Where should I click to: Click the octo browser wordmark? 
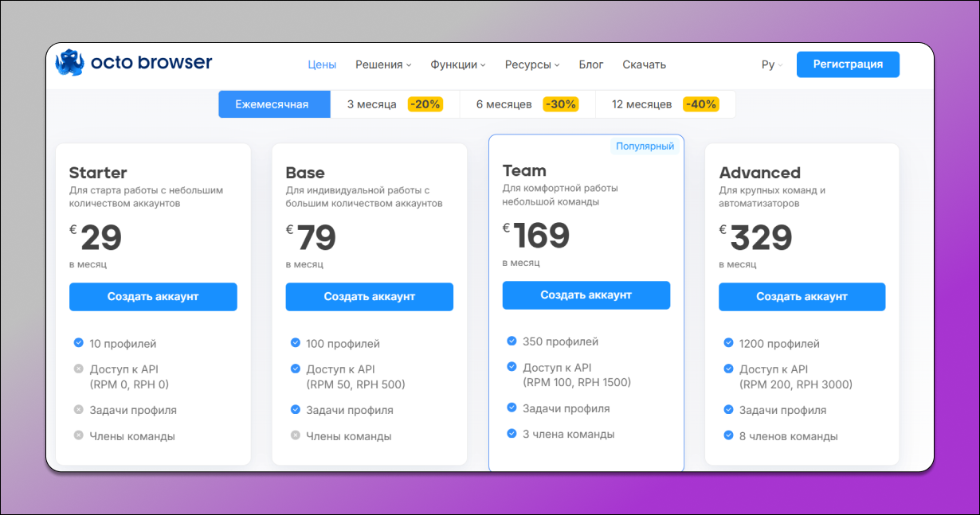click(151, 62)
